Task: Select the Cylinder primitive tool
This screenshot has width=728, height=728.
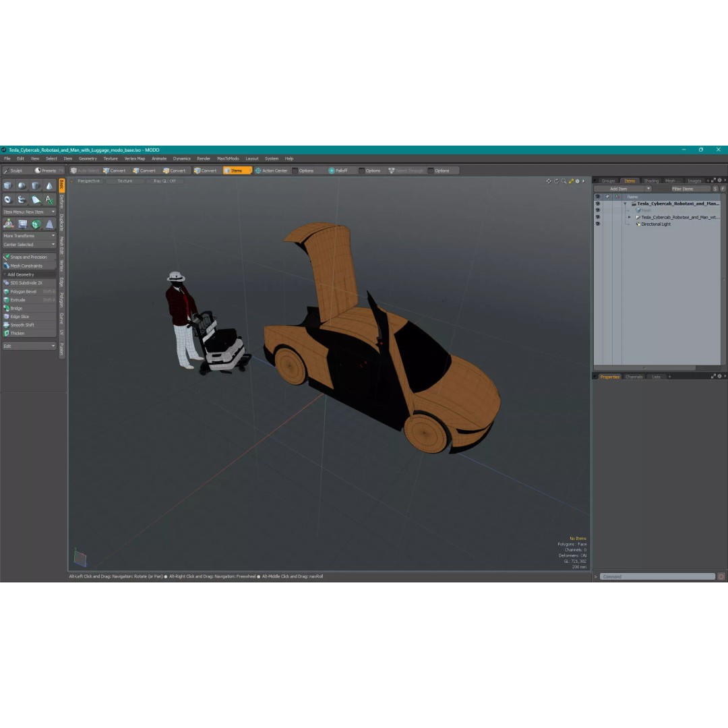Action: pos(36,186)
